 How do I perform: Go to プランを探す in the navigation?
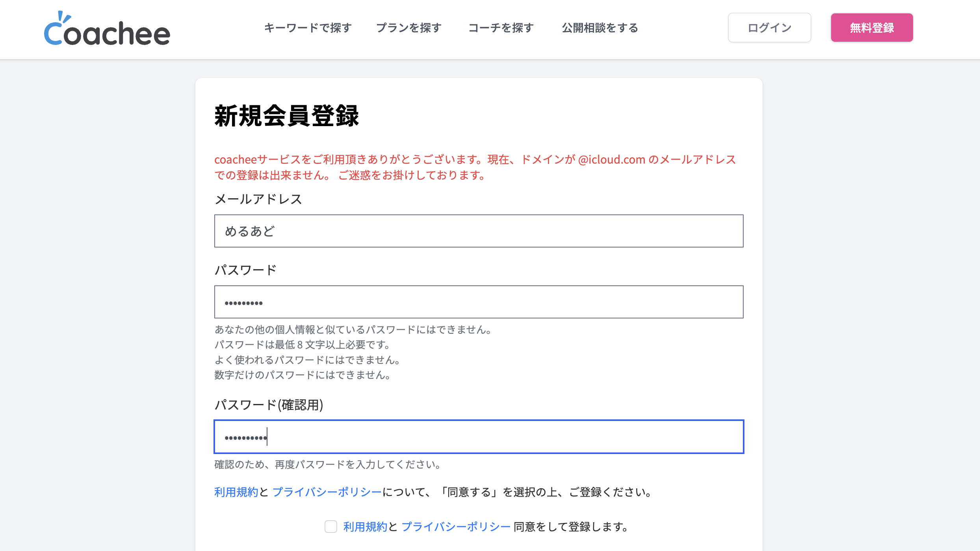409,28
